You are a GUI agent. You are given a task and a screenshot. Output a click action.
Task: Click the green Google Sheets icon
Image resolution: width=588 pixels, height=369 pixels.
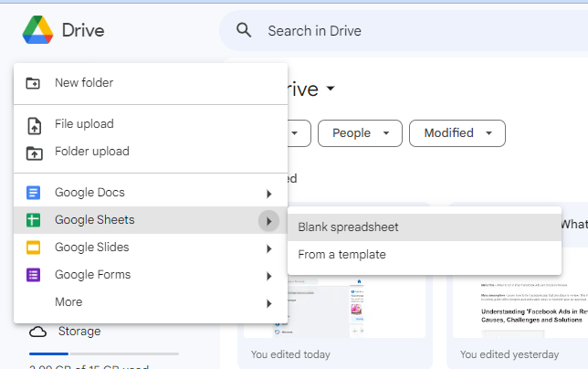click(34, 220)
